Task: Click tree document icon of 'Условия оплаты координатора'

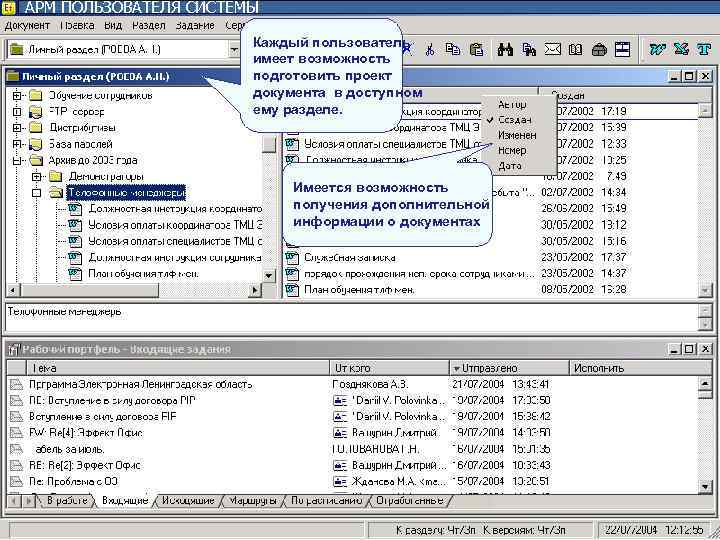Action: [x=75, y=225]
